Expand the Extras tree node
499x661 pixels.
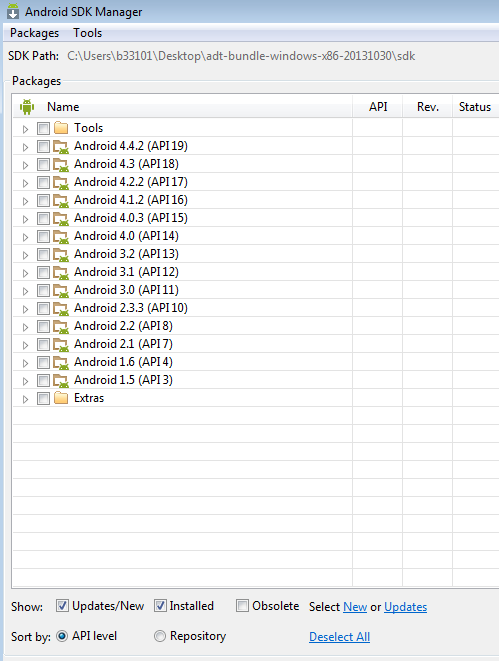click(25, 399)
